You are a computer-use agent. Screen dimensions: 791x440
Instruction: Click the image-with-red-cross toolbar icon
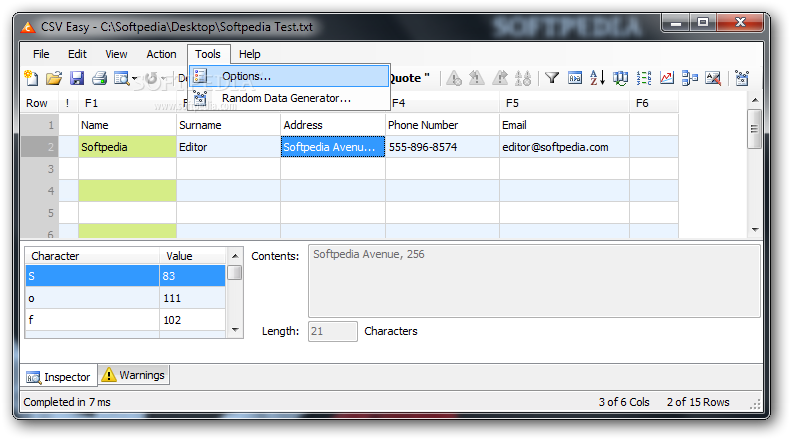[x=713, y=78]
